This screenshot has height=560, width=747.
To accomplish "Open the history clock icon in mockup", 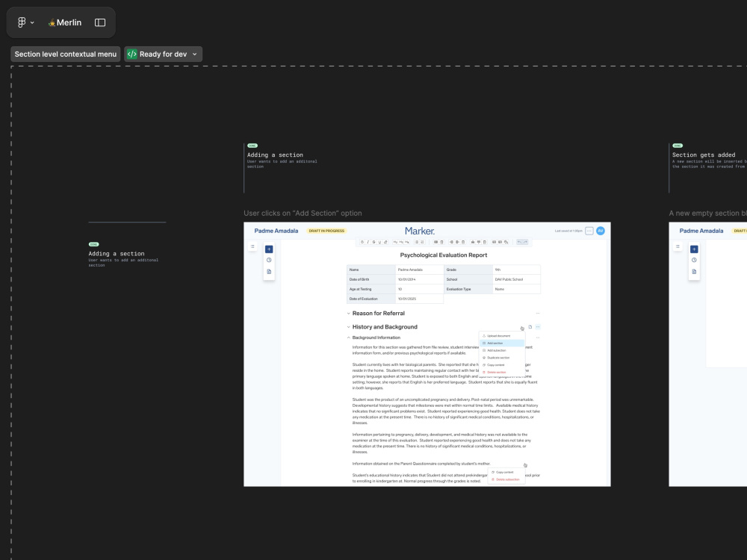I will pyautogui.click(x=269, y=260).
